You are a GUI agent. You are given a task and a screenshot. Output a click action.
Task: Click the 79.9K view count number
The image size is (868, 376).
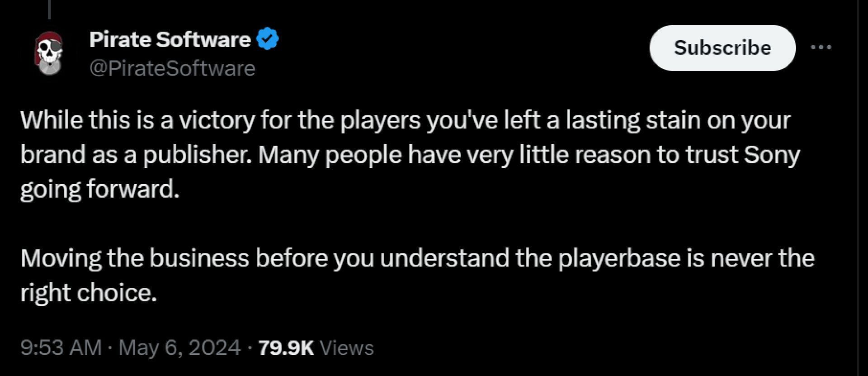[x=286, y=347]
